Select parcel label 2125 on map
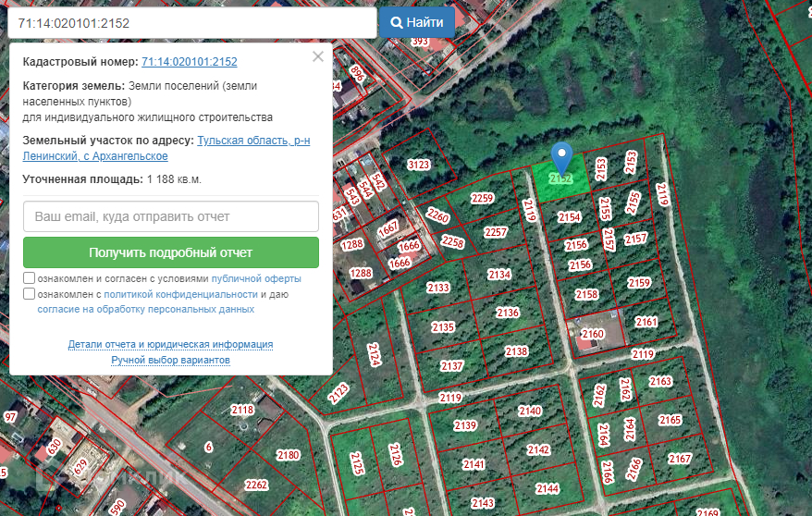Viewport: 812px width, 516px height. point(357,463)
